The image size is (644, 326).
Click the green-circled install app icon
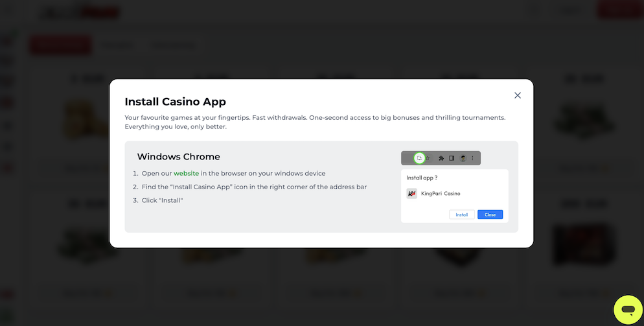[419, 158]
